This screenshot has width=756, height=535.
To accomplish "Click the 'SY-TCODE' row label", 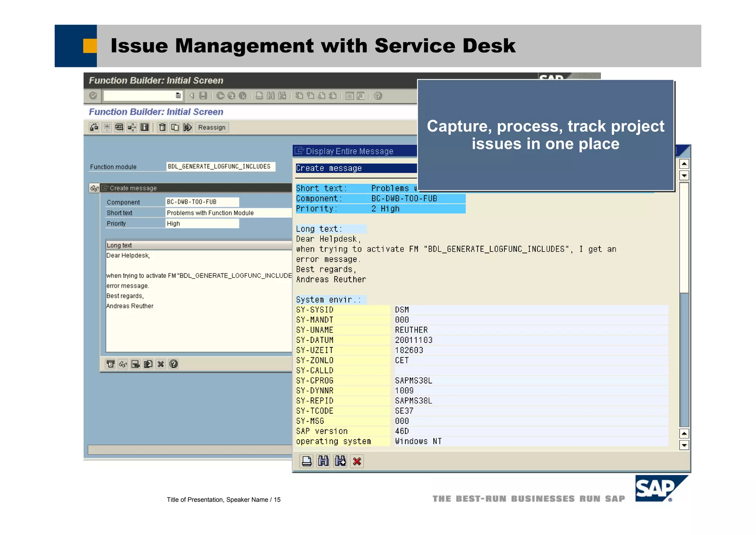I will pyautogui.click(x=315, y=411).
